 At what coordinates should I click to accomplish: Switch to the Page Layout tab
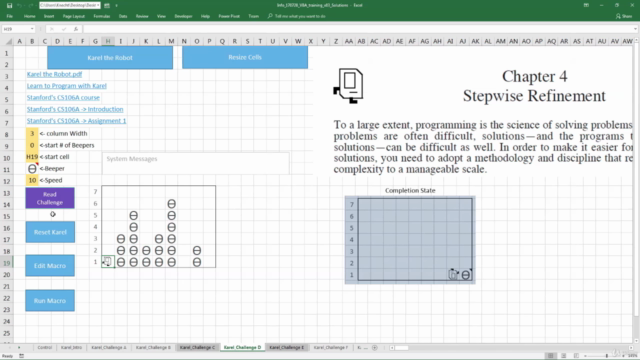73,16
